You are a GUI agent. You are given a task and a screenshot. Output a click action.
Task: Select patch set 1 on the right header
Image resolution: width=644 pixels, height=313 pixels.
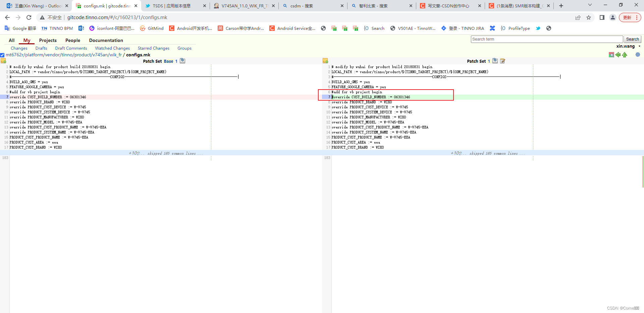coord(489,61)
